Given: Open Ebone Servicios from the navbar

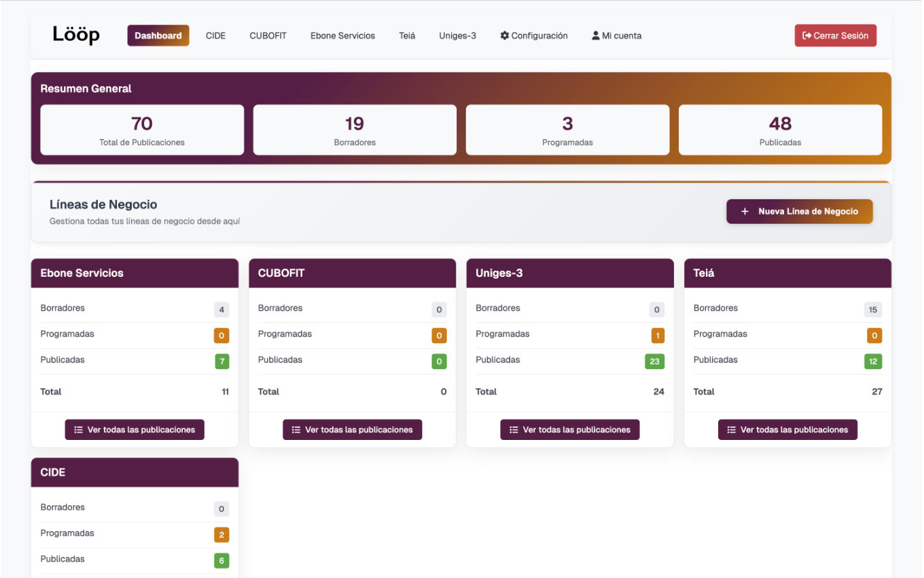Looking at the screenshot, I should point(342,35).
